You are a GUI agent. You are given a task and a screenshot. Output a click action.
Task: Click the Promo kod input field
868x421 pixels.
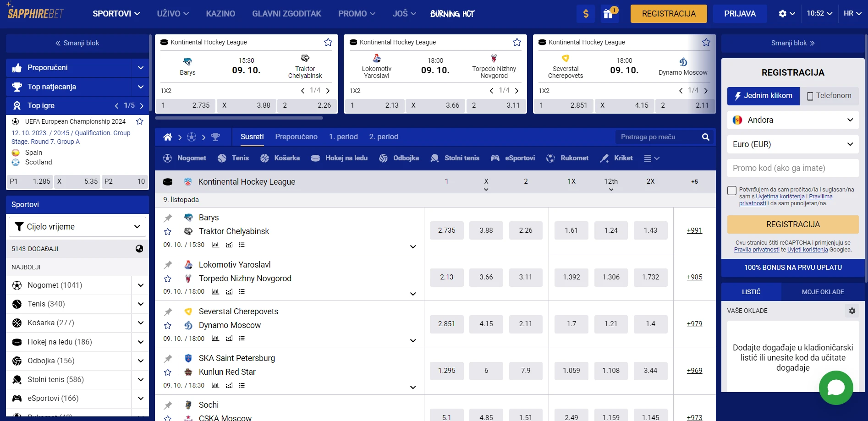tap(793, 168)
